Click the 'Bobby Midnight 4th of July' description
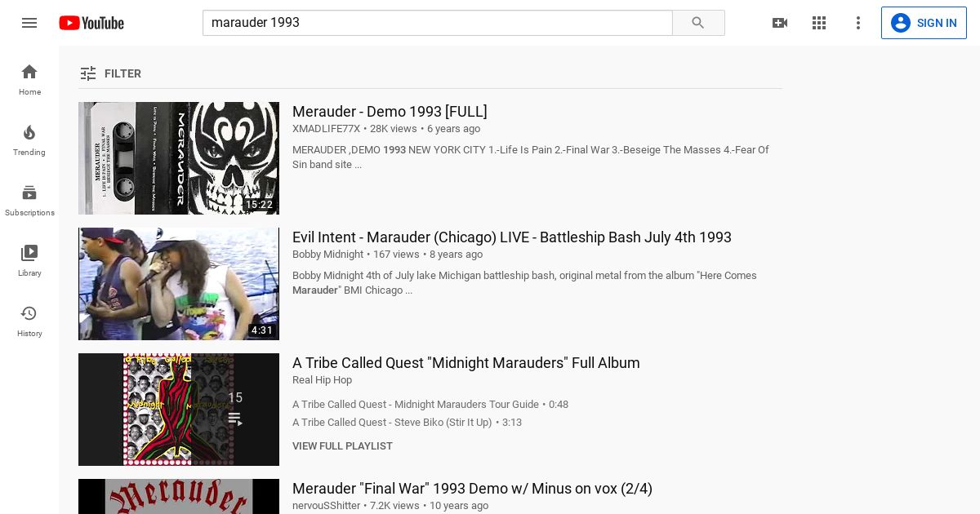Screen dimensions: 980x514 pyautogui.click(x=524, y=283)
